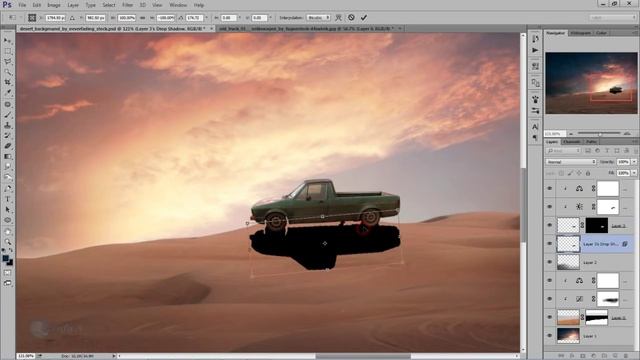Select the Gradient tool

pos(7,157)
